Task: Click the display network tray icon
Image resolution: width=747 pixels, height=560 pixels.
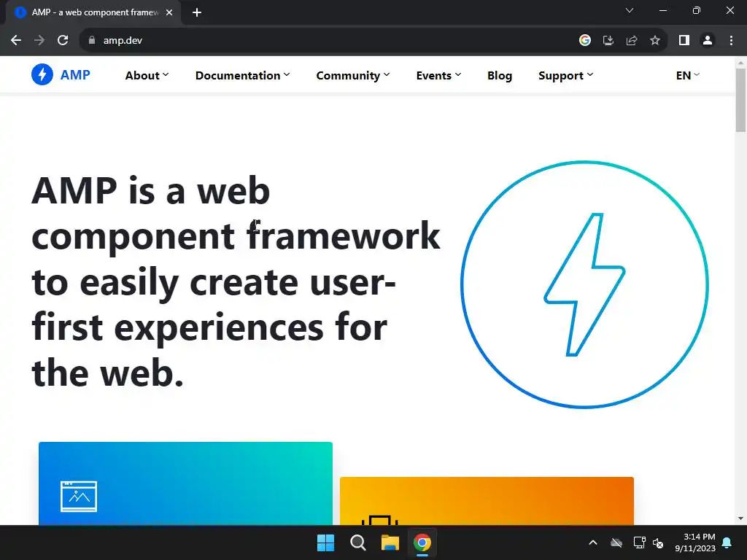Action: coord(639,542)
